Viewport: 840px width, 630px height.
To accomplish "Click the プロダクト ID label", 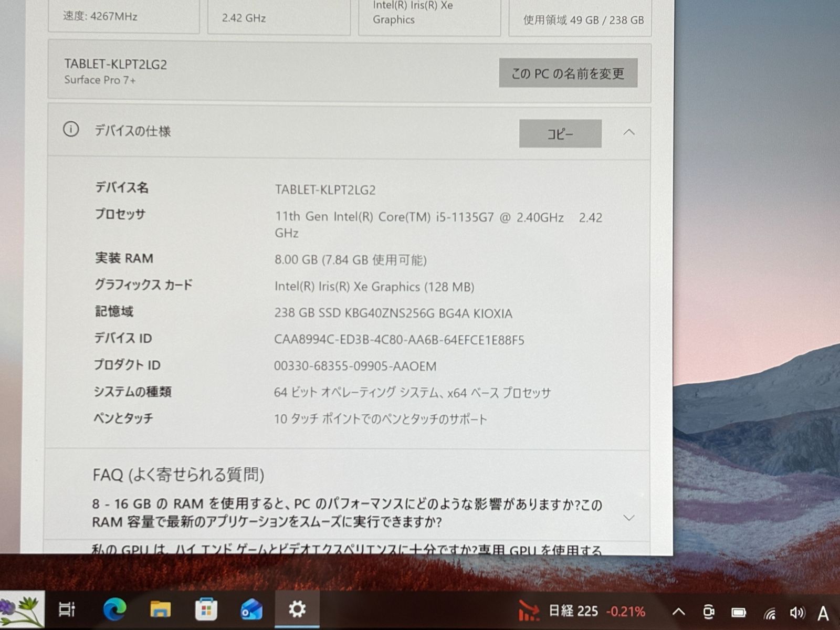I will [127, 365].
